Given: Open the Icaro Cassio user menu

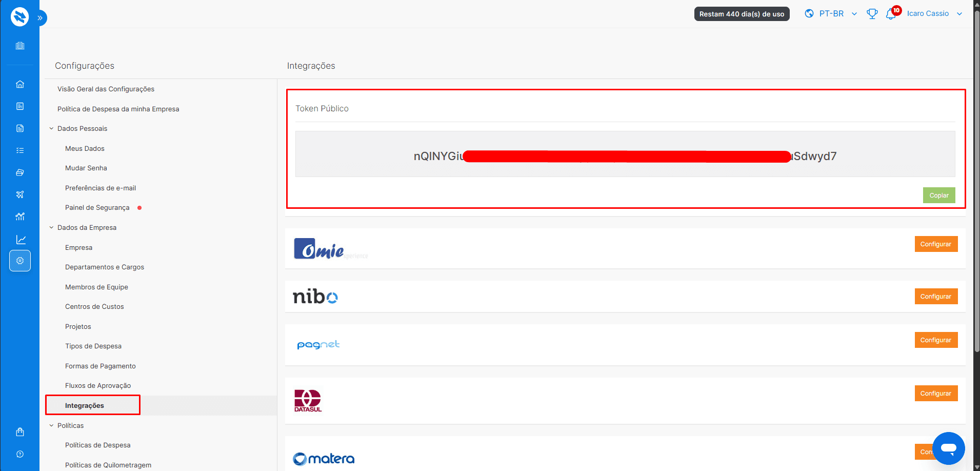Looking at the screenshot, I should (x=934, y=14).
